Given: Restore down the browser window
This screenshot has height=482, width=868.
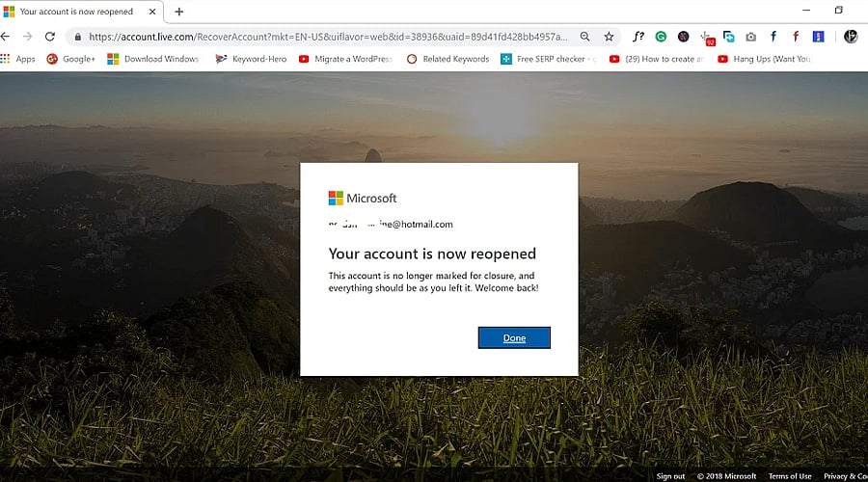Looking at the screenshot, I should pyautogui.click(x=839, y=10).
